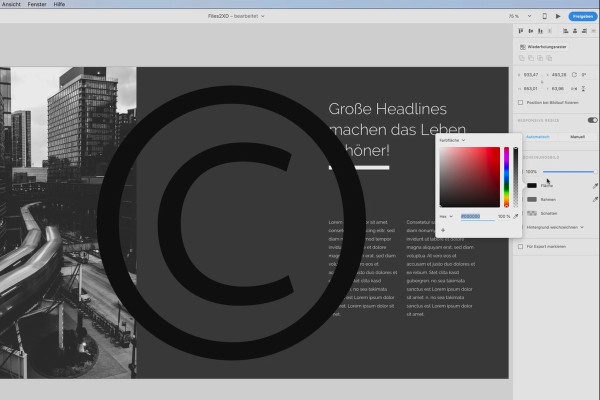Check Für Export markieren
Screen dimensions: 600x400
520,247
